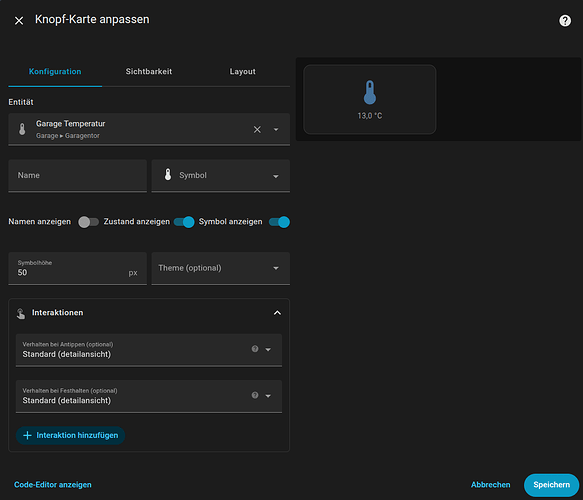Switch to the Sichtbarkeit tab
This screenshot has height=500, width=583.
[x=149, y=71]
